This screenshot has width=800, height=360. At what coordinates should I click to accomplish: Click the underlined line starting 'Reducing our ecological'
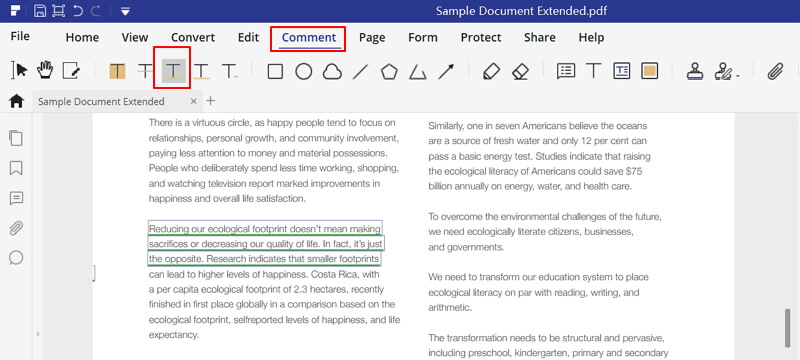264,228
